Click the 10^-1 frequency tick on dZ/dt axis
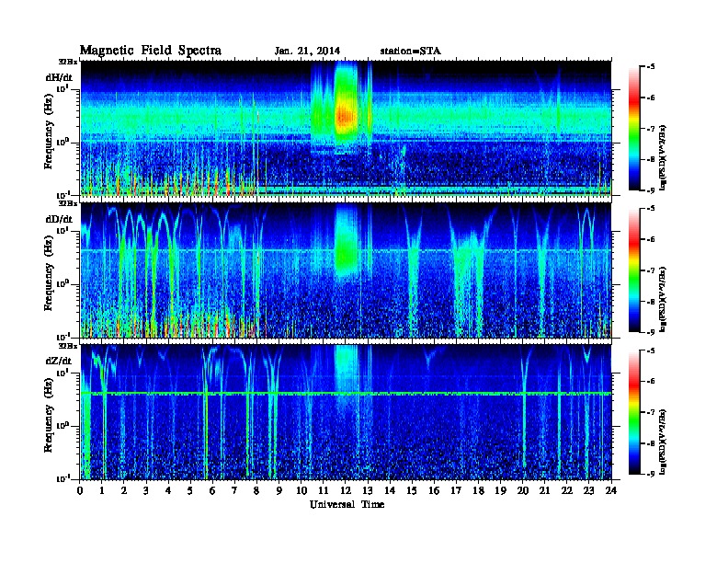Viewport: 728px width, 563px height. click(63, 478)
